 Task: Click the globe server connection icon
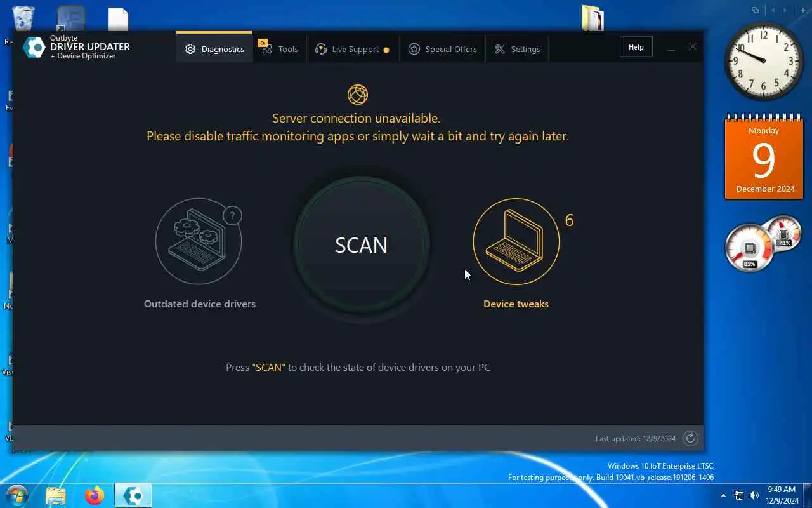coord(358,95)
